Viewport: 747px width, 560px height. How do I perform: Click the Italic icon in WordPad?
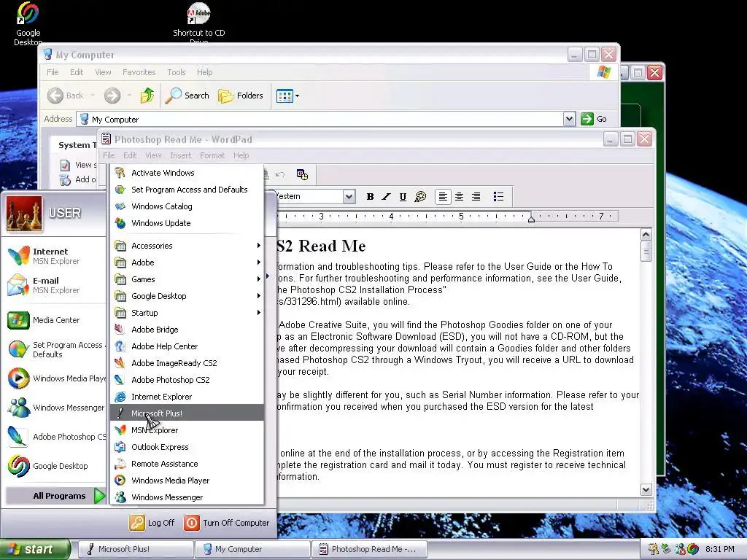click(x=387, y=197)
